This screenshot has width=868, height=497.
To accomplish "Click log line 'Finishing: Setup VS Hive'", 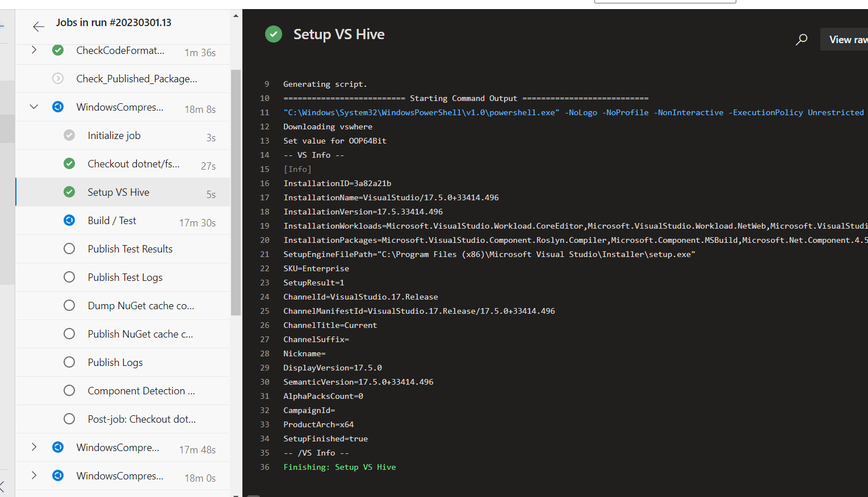I will coord(339,467).
